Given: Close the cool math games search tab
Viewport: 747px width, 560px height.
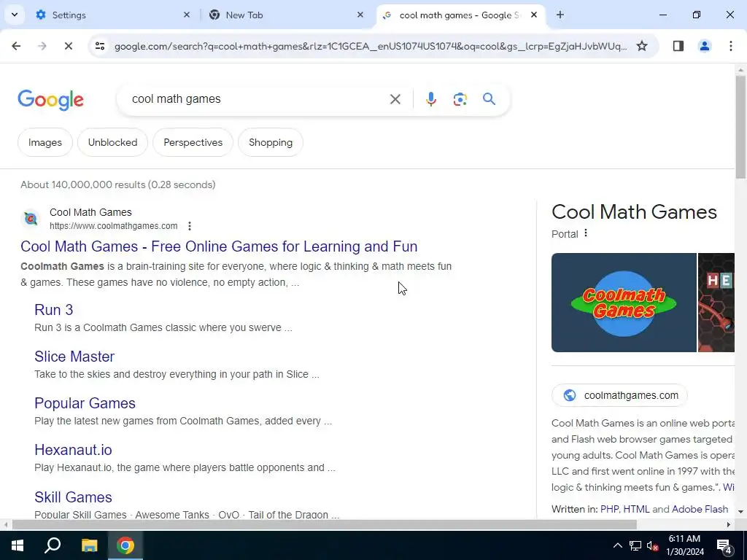Looking at the screenshot, I should (534, 15).
